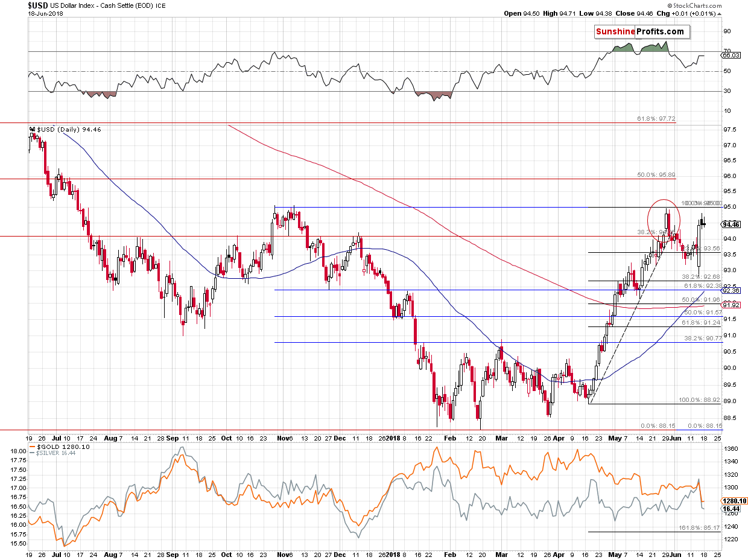Click the '61.8%: 91.24' Fibonacci label
This screenshot has width=748, height=560.
click(700, 323)
